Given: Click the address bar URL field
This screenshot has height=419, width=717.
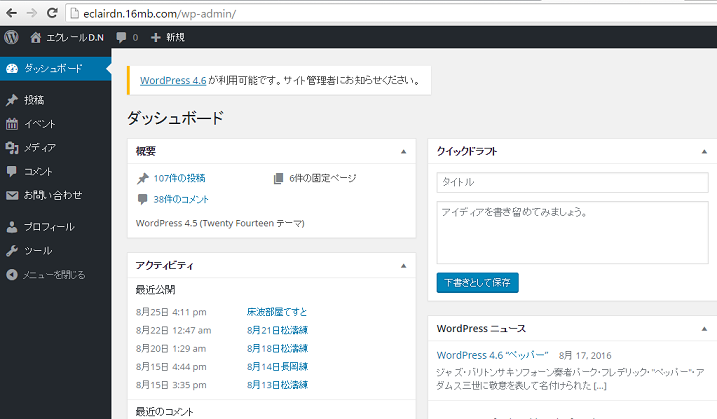Looking at the screenshot, I should pyautogui.click(x=393, y=14).
